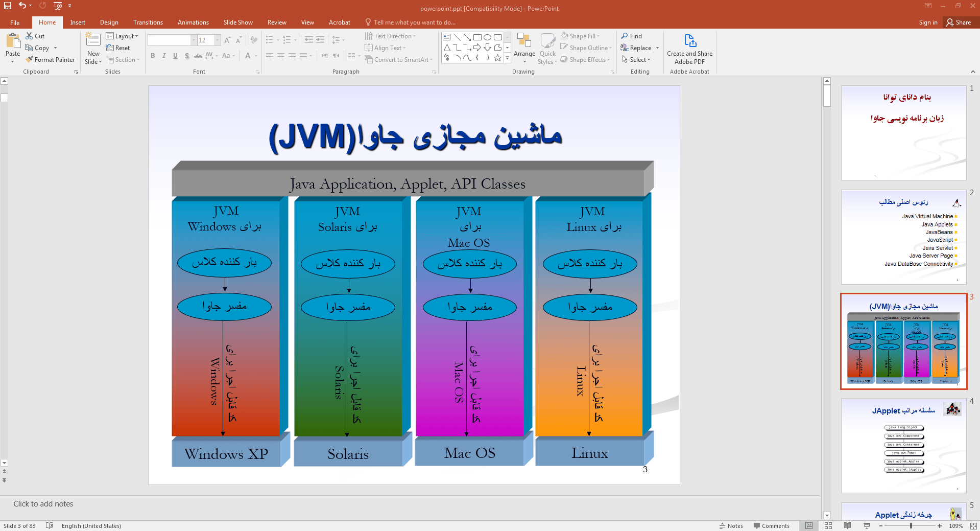
Task: Toggle Strikethrough formatting
Action: coord(198,56)
